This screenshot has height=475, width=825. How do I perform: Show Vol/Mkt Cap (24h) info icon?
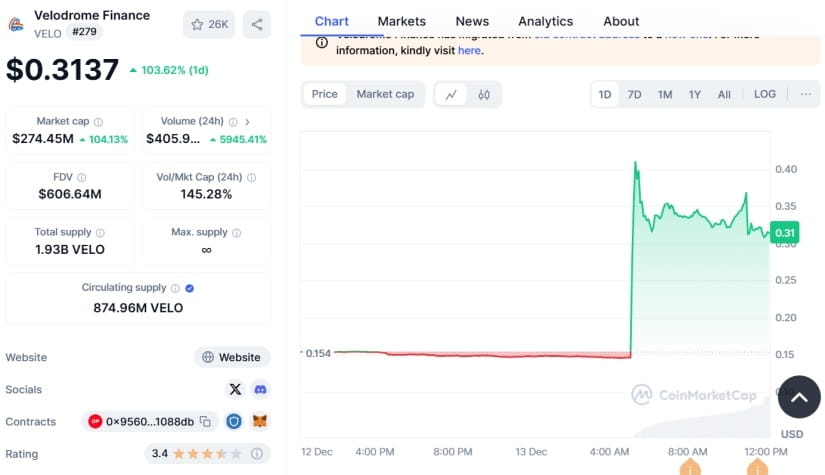tap(251, 178)
